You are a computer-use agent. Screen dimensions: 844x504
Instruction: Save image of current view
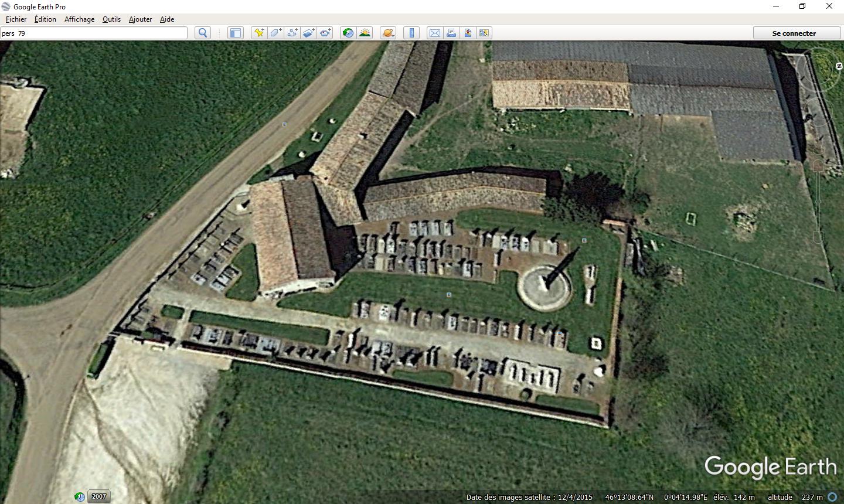click(468, 33)
